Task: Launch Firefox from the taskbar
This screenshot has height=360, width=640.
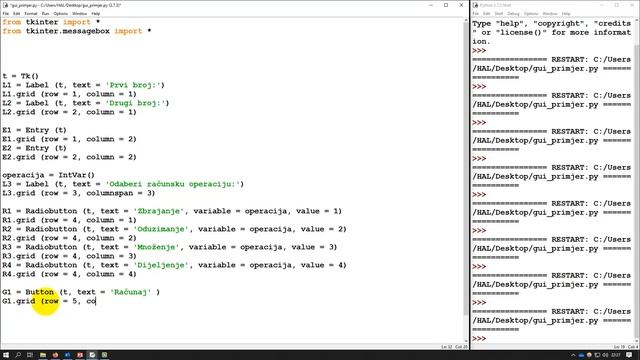Action: point(55,355)
